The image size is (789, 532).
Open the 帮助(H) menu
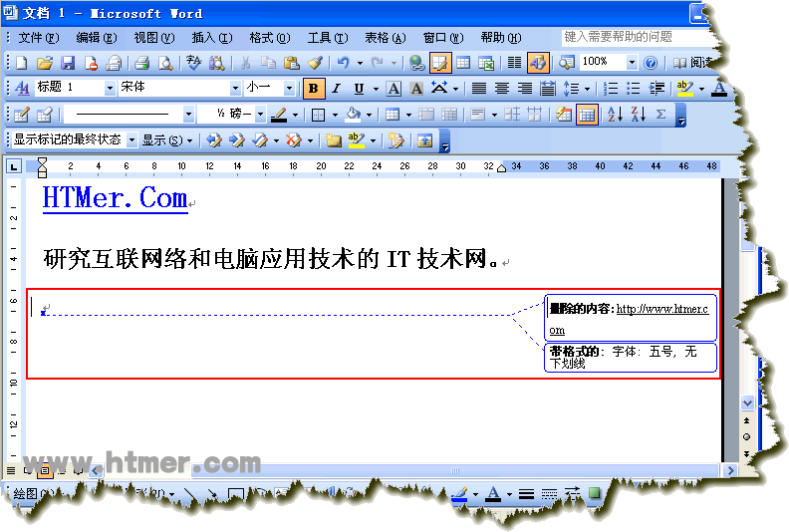[501, 38]
